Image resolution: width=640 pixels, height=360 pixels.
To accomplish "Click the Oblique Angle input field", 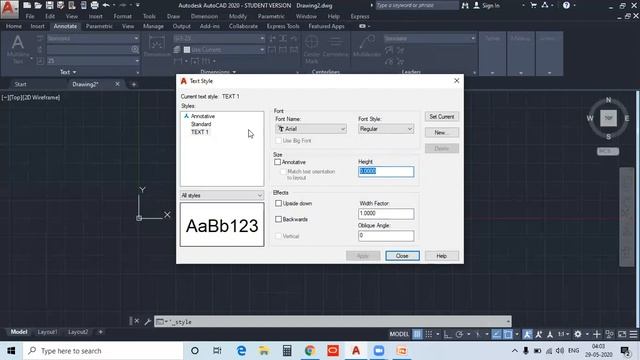I will click(386, 236).
